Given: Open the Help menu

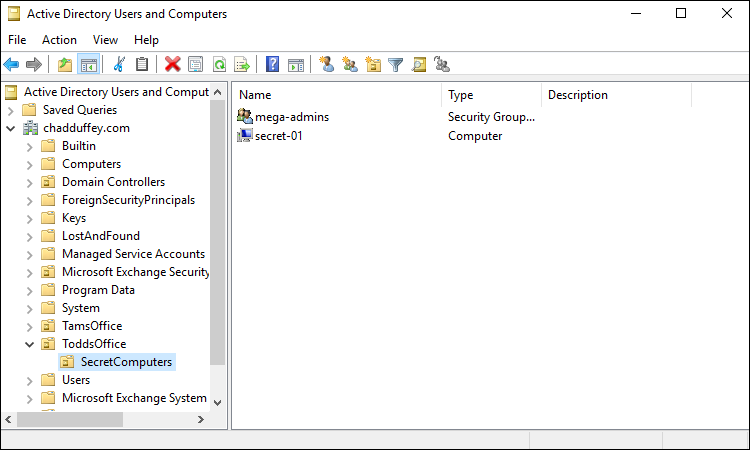Looking at the screenshot, I should (x=146, y=40).
